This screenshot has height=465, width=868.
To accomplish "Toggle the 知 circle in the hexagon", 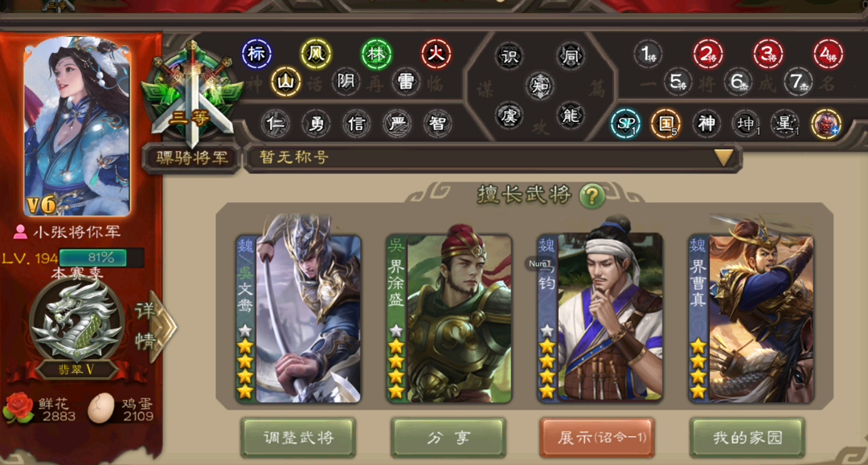I will click(x=540, y=86).
